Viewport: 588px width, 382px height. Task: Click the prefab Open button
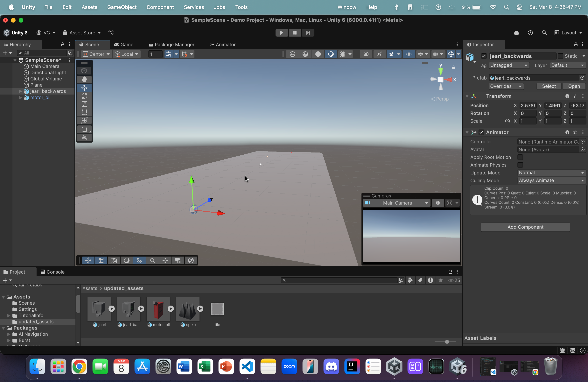pos(574,86)
